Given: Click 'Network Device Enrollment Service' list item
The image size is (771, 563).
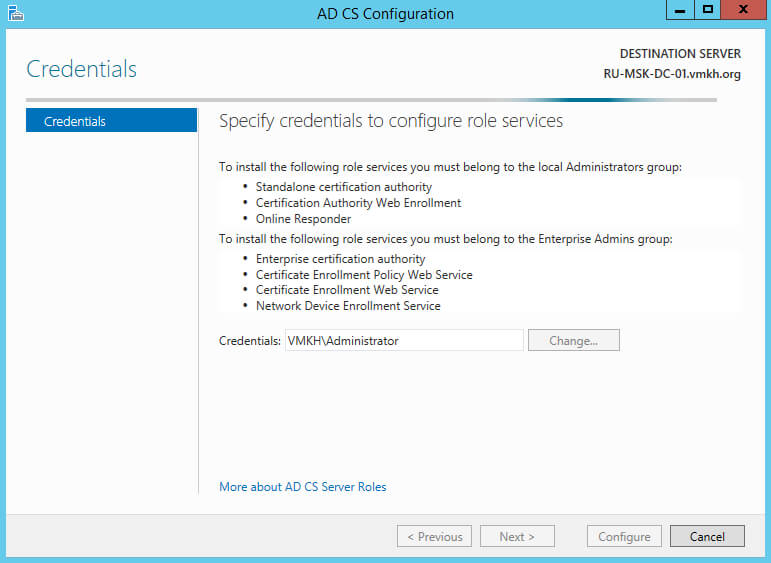Looking at the screenshot, I should point(348,306).
